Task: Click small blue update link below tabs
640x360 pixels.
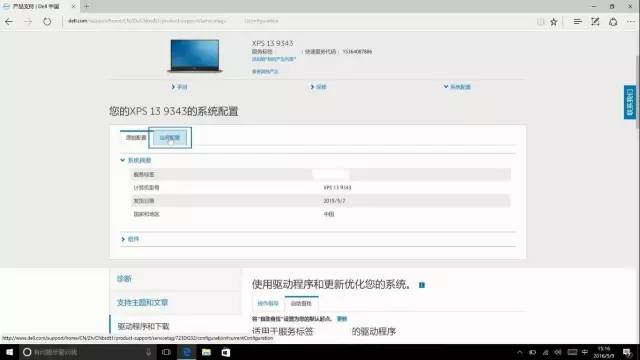Action: click(342, 319)
